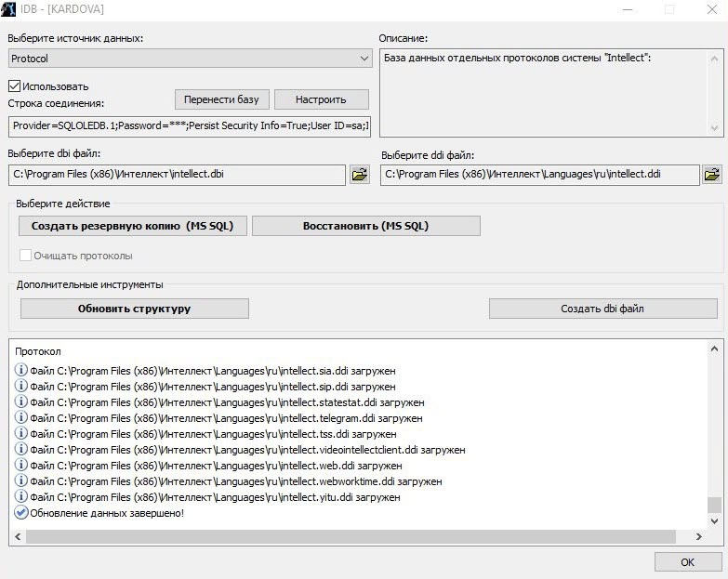The image size is (728, 579).
Task: Click info icon beside intellect.telegram.ddi log entry
Action: [x=21, y=418]
